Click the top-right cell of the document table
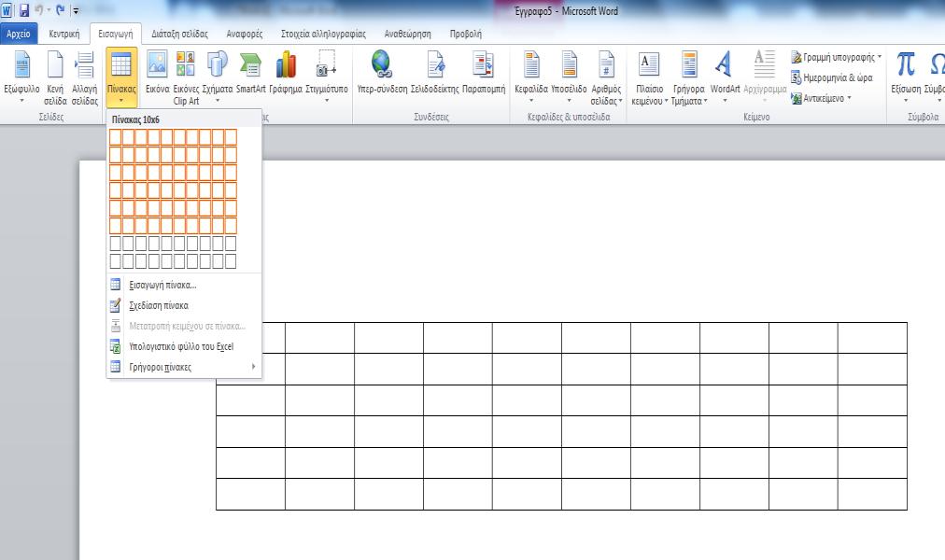This screenshot has height=560, width=945. [872, 338]
